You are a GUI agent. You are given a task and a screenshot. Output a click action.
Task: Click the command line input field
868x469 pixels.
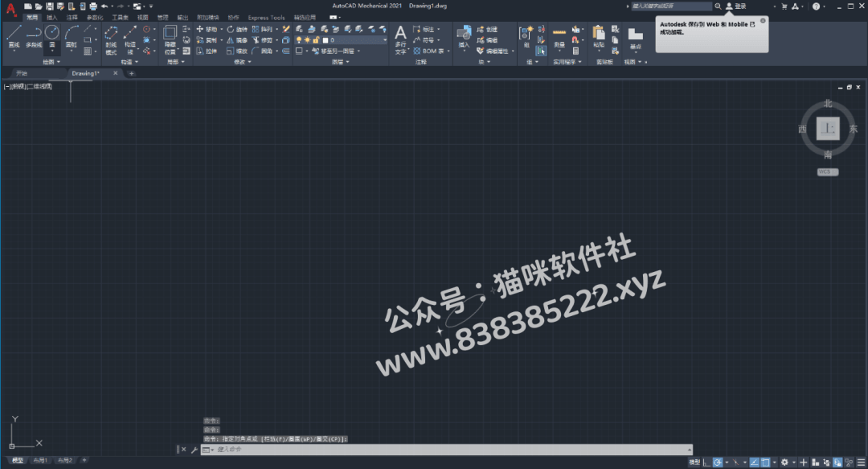click(x=446, y=450)
